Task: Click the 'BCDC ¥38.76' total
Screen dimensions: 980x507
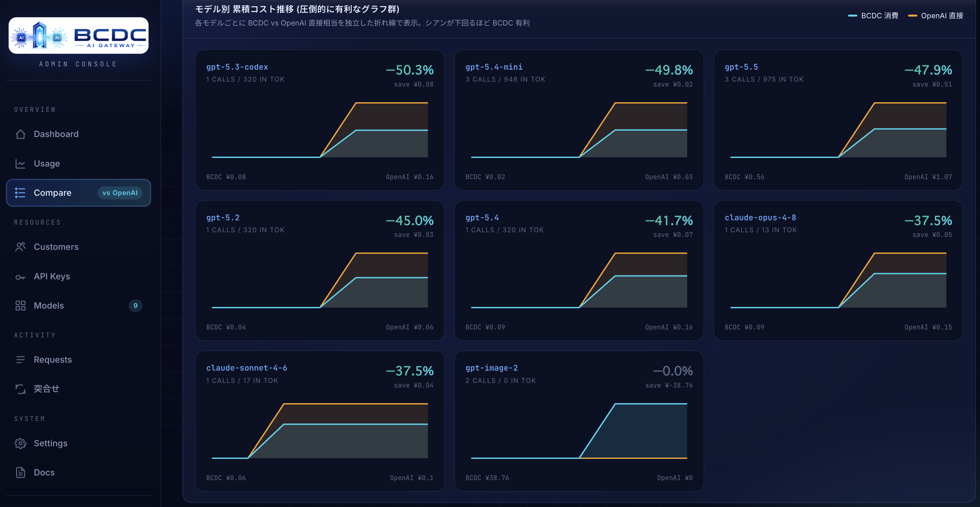Action: [487, 478]
